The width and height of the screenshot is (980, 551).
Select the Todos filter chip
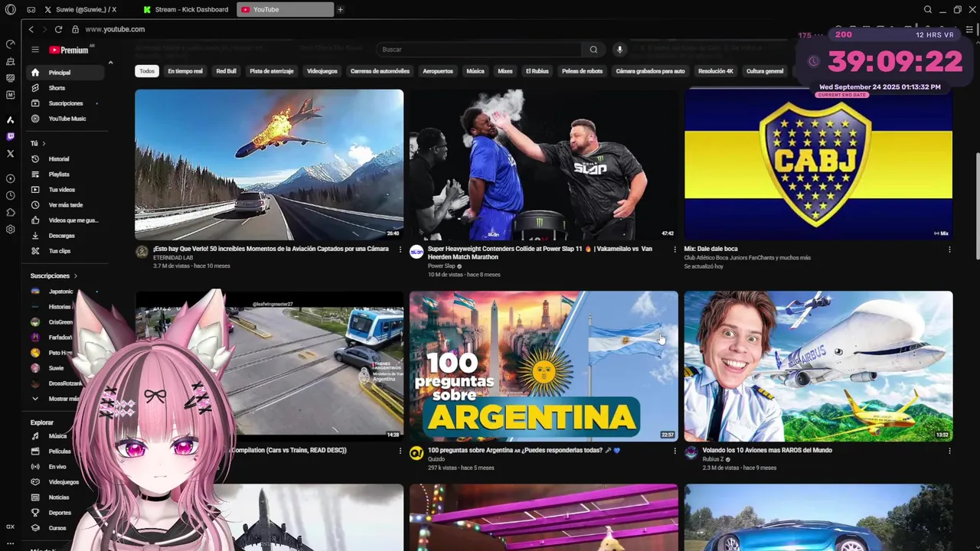coord(147,71)
